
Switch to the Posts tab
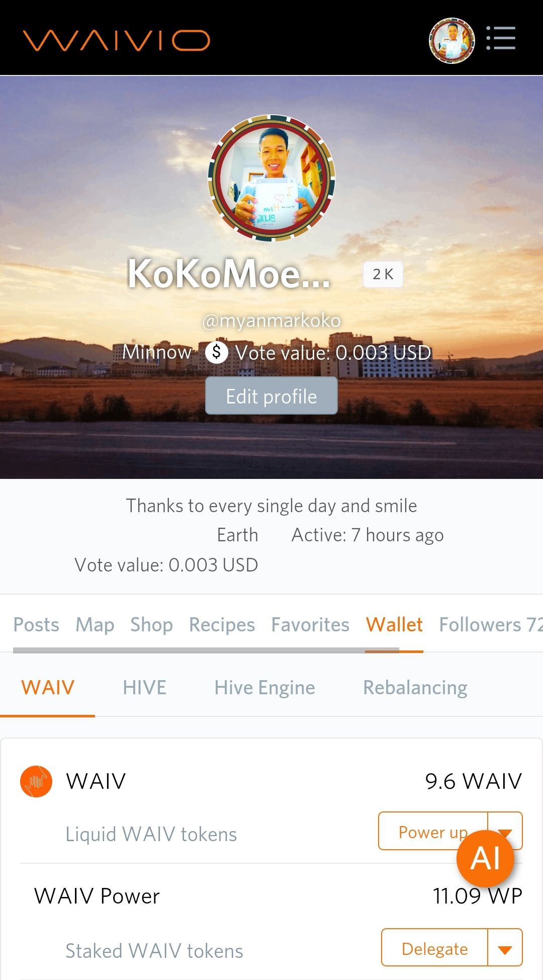point(36,625)
